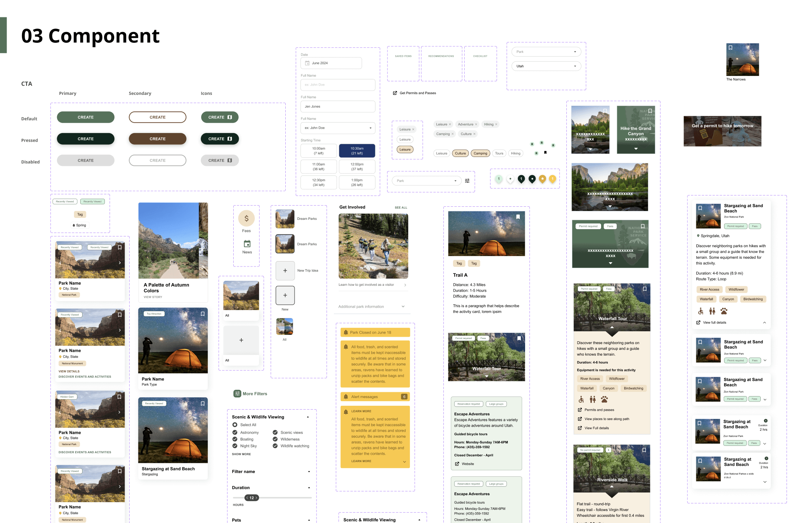
Task: Click the Fees dollar sign icon
Action: (246, 218)
